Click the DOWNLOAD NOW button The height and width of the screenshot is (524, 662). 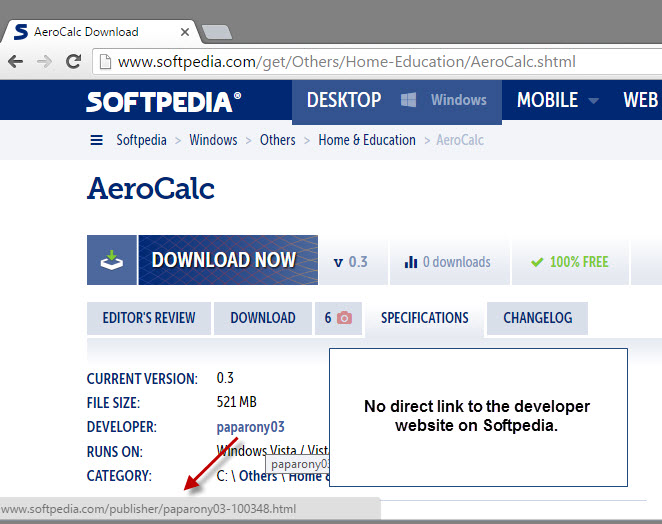click(228, 260)
